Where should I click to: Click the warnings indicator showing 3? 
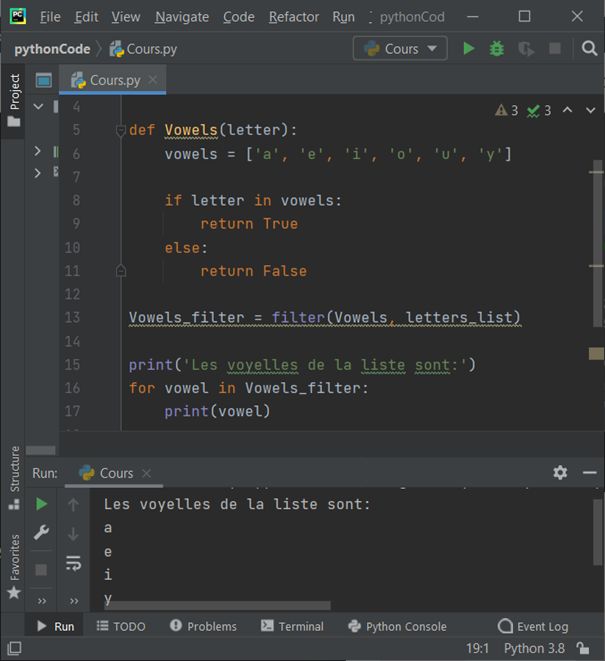[x=506, y=110]
